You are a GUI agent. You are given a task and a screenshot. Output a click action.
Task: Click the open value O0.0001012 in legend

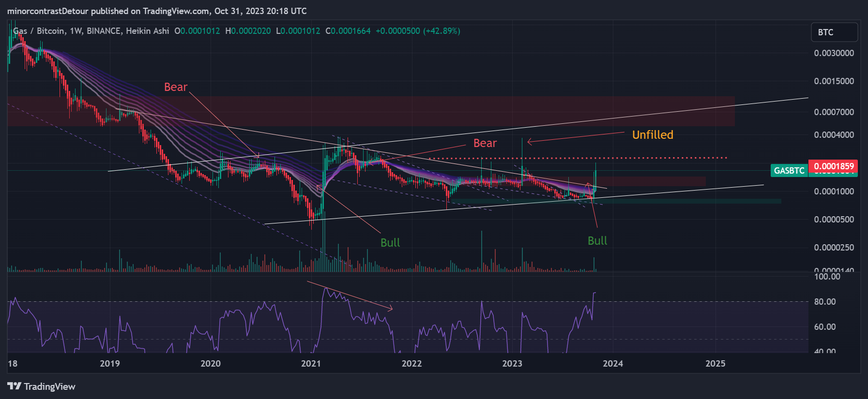click(197, 31)
